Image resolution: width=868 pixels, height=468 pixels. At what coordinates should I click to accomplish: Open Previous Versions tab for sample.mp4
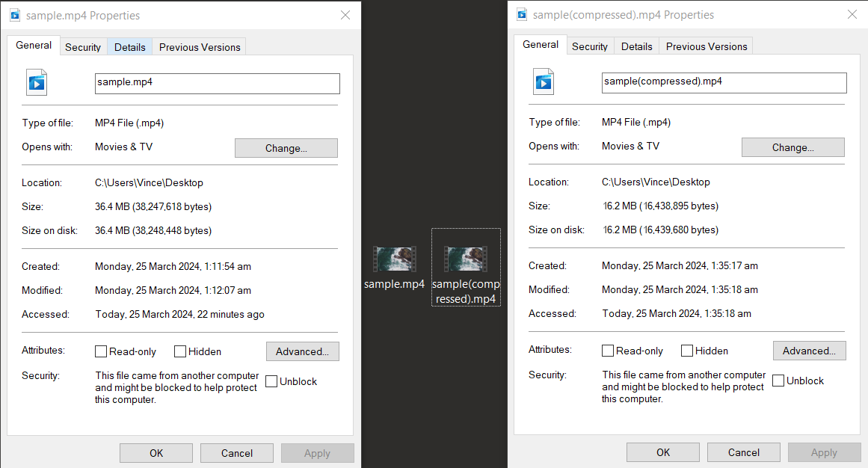tap(199, 46)
